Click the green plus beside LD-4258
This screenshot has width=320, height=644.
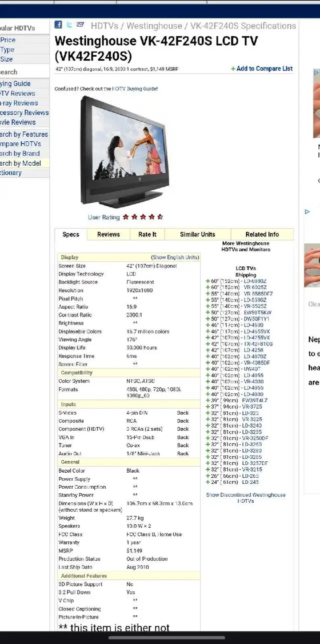[x=208, y=351]
